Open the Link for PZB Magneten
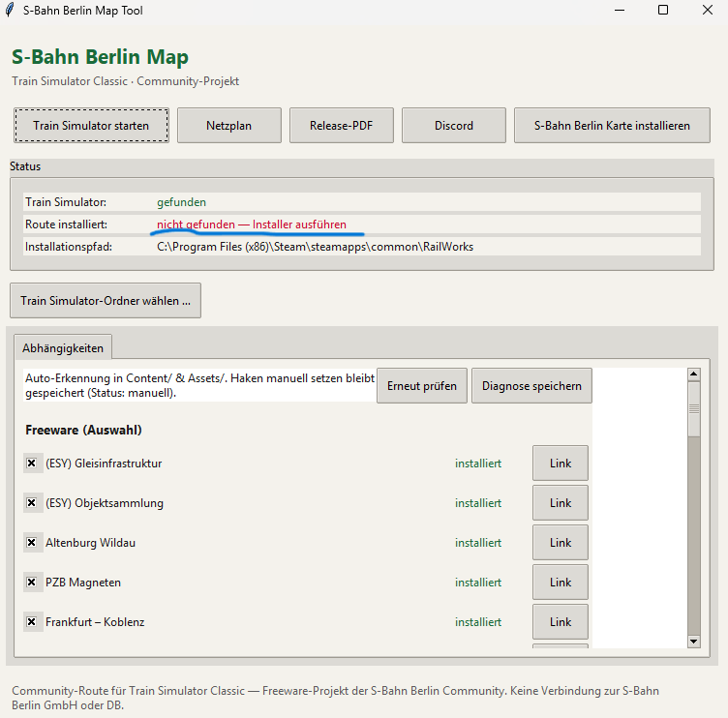728x718 pixels. click(x=561, y=582)
